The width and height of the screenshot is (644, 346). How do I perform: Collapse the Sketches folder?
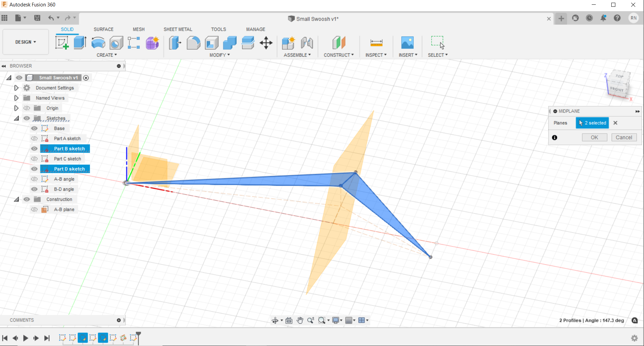[x=16, y=118]
